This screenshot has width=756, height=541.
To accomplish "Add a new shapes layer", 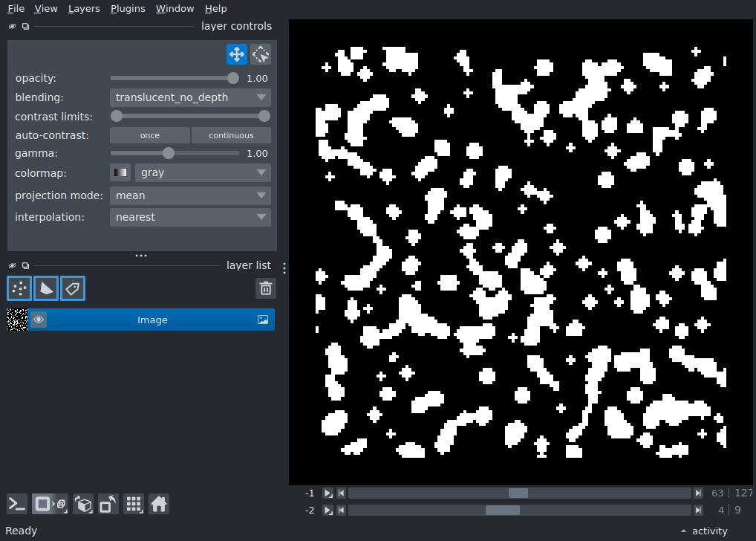I will [x=46, y=288].
